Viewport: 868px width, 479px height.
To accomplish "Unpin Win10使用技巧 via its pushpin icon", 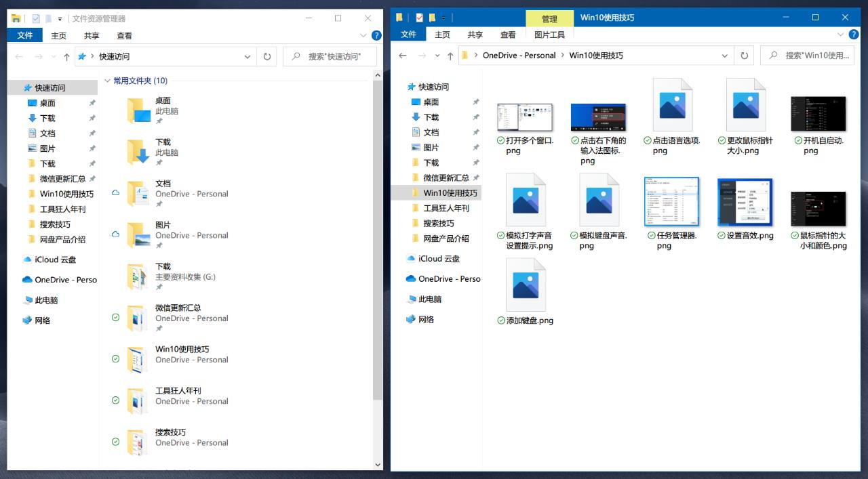I will (93, 194).
